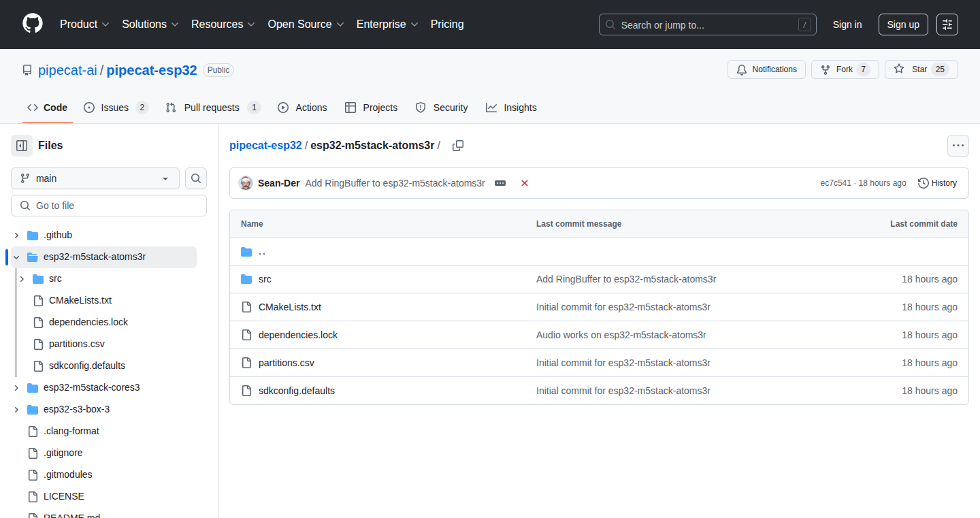The image size is (980, 518).
Task: Expand the esp32-m5stack-cores3 folder chevron
Action: pyautogui.click(x=16, y=388)
